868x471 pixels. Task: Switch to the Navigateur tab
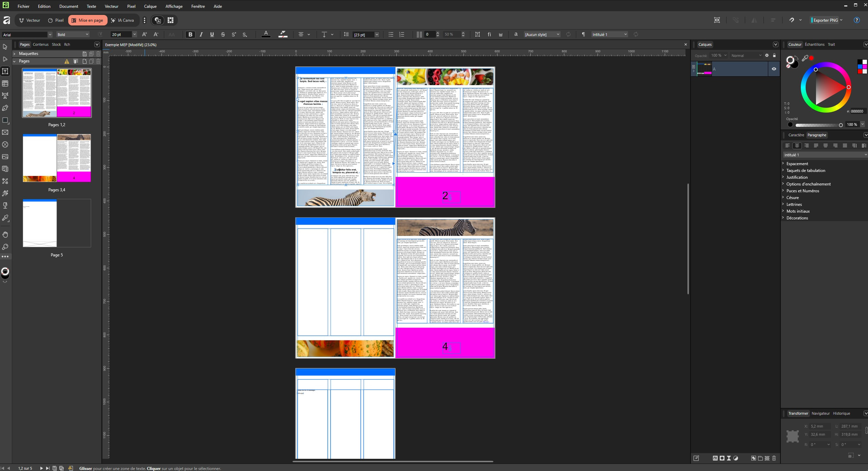(820, 413)
